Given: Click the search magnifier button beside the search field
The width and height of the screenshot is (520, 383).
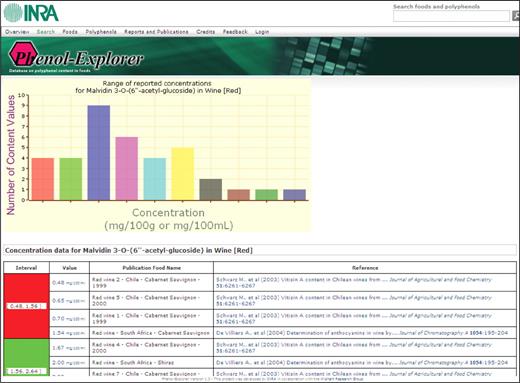Looking at the screenshot, I should coord(516,15).
